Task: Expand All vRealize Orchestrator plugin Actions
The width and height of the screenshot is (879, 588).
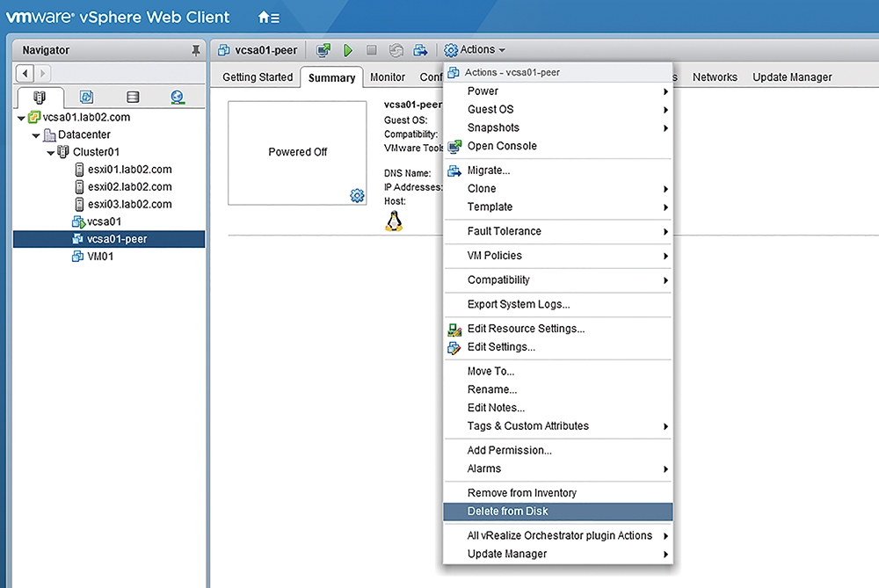Action: [x=558, y=536]
